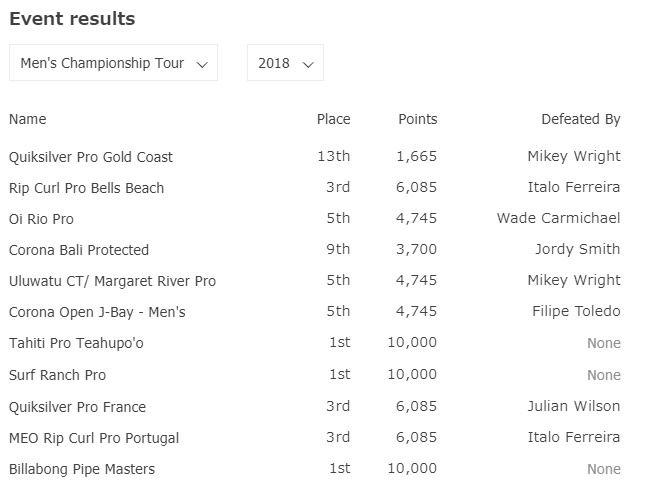Click the Defeated By column header
The width and height of the screenshot is (664, 485).
580,119
